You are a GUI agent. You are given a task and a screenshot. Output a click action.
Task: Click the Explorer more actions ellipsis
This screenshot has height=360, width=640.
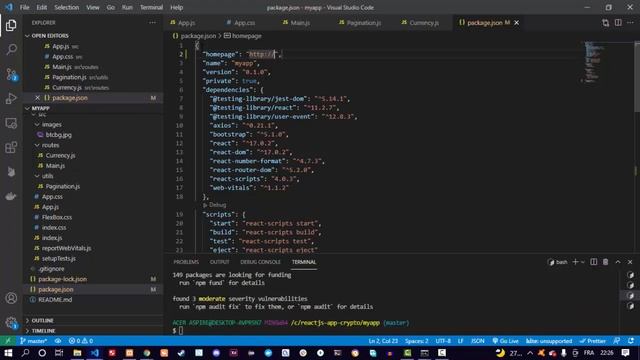(152, 23)
